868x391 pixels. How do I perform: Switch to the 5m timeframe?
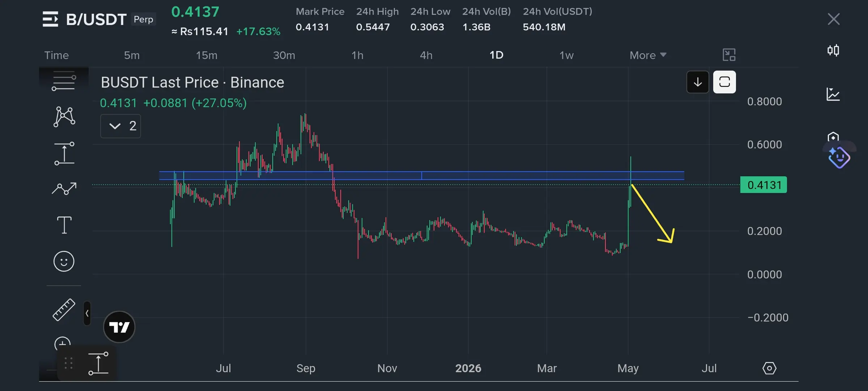(132, 55)
